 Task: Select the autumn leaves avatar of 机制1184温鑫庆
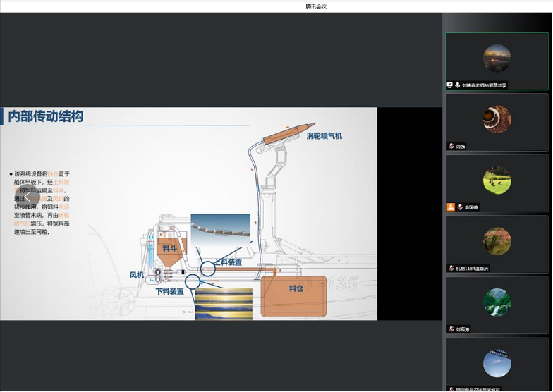click(497, 241)
